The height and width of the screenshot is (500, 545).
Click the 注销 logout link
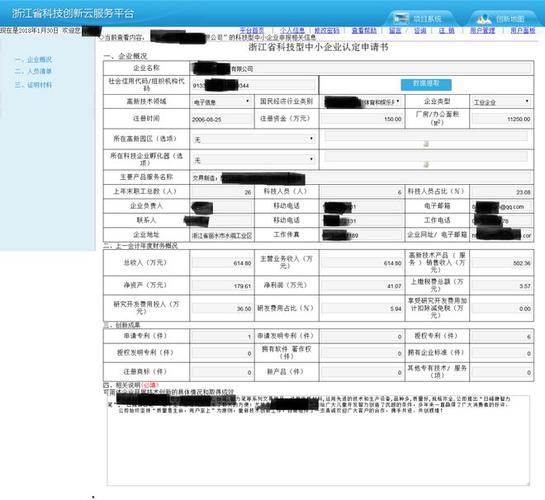pyautogui.click(x=447, y=31)
